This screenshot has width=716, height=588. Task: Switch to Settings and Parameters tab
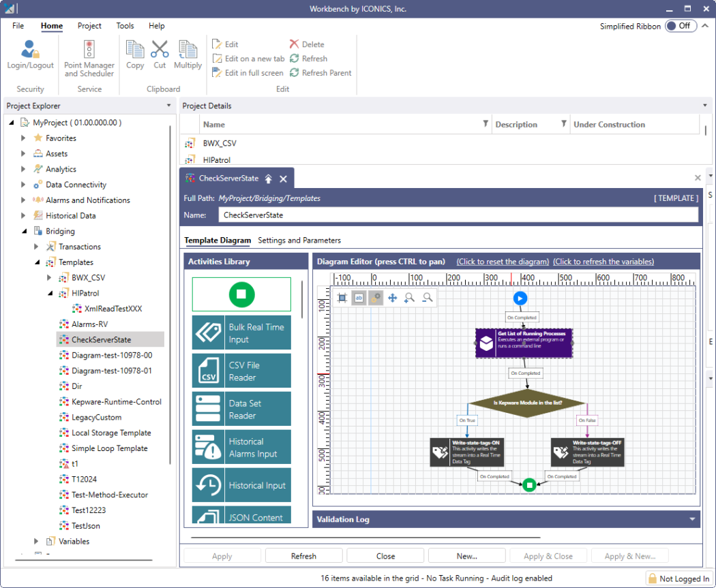(x=299, y=241)
